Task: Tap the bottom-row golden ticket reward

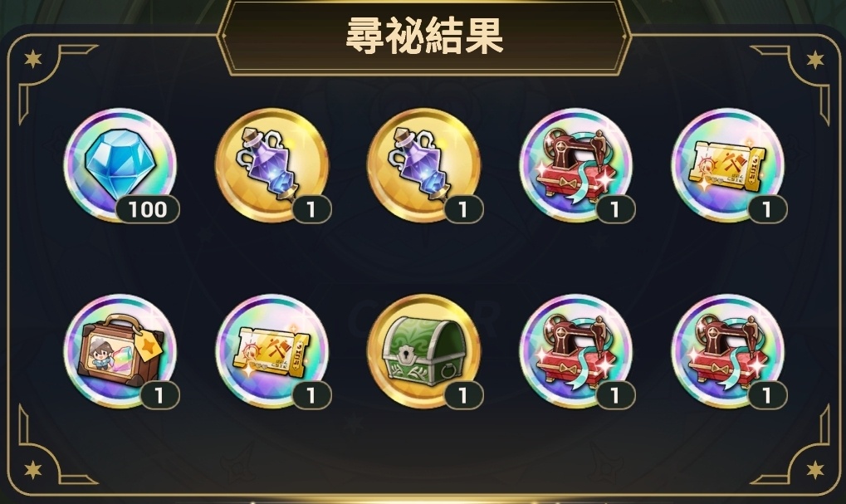Action: 272,350
